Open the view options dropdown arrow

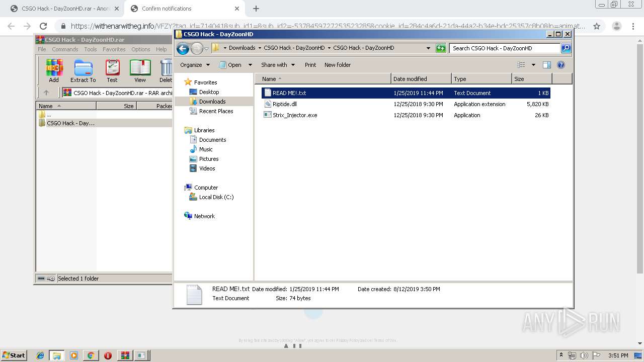click(x=533, y=65)
